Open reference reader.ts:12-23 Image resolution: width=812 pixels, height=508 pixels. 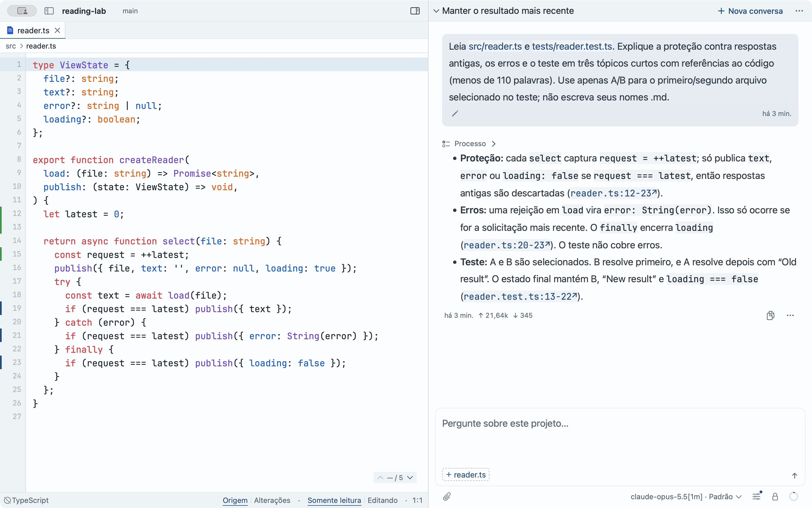pos(614,193)
